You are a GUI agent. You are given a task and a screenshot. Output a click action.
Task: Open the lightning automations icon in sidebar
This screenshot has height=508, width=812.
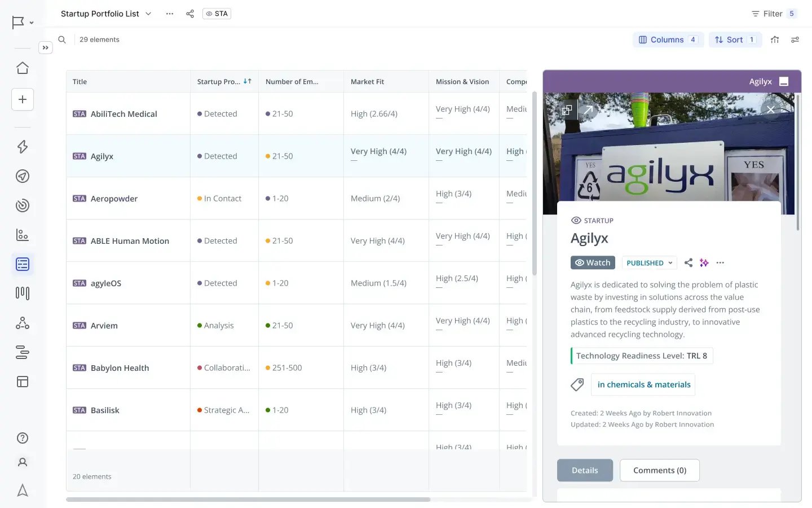coord(22,147)
